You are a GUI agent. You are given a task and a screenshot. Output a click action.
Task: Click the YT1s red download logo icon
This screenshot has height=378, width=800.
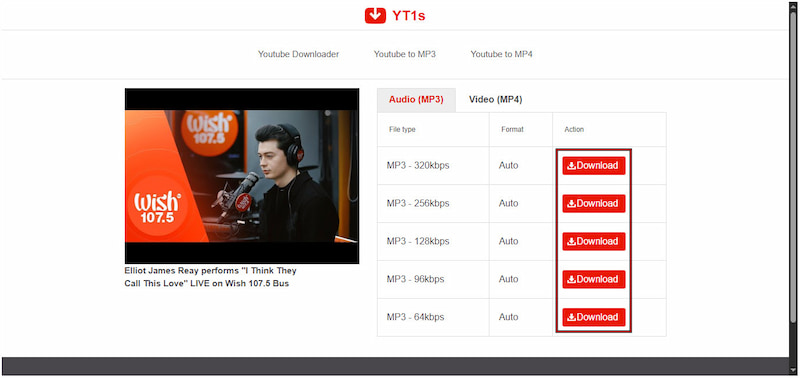(x=375, y=15)
